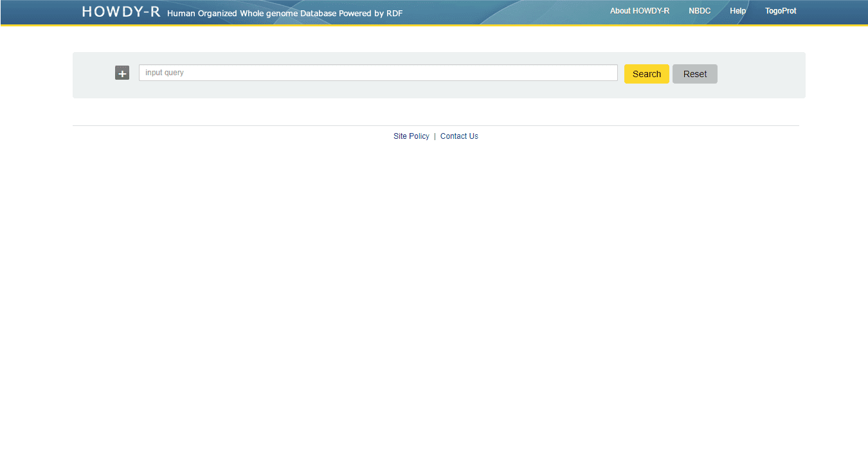Click empty panel space left of plus icon
The image size is (868, 450).
(93, 75)
